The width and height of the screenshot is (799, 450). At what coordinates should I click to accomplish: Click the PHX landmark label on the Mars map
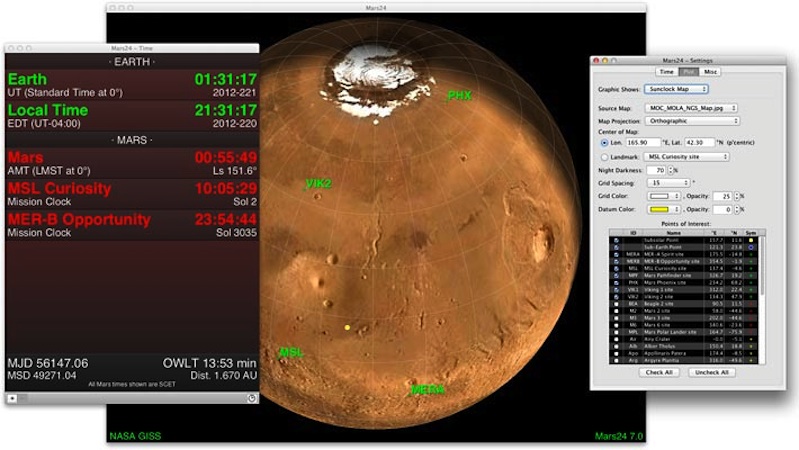click(459, 95)
